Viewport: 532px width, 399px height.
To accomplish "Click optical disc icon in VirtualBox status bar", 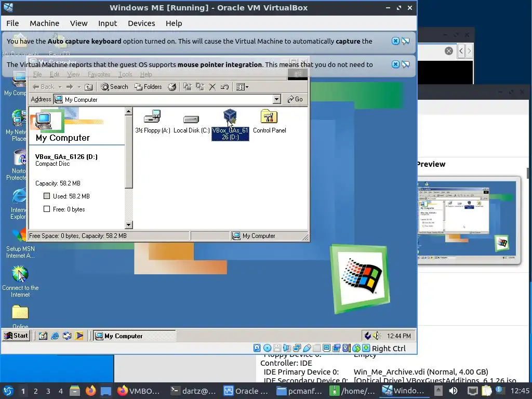I will (x=268, y=348).
